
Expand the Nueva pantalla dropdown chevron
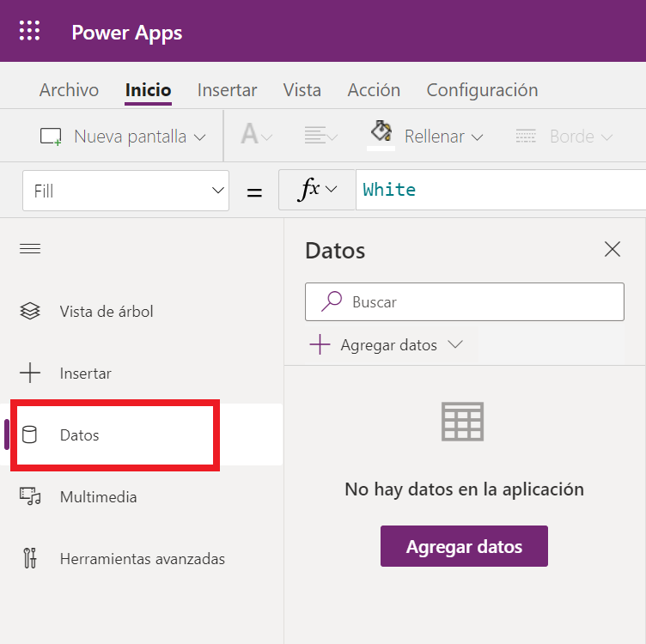(x=200, y=137)
